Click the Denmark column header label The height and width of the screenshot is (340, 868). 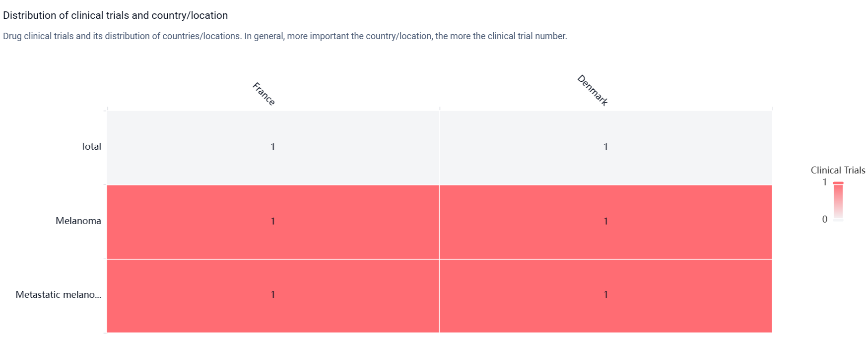[x=593, y=90]
